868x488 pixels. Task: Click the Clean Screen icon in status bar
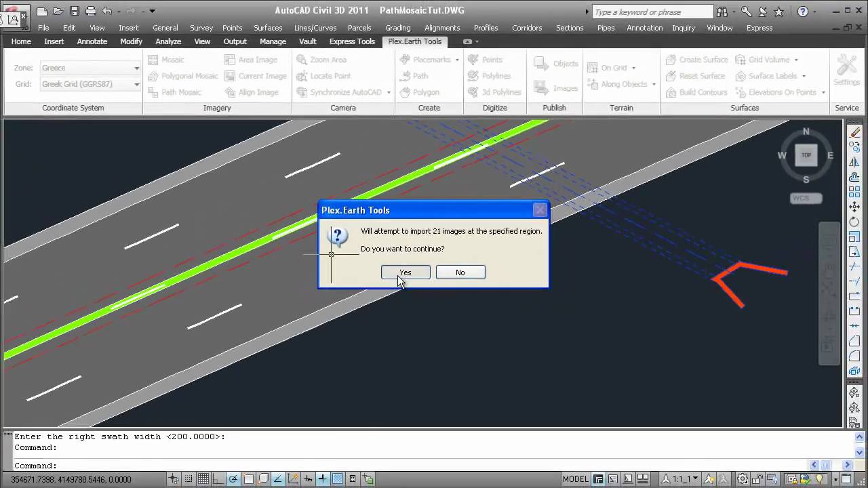[846, 479]
